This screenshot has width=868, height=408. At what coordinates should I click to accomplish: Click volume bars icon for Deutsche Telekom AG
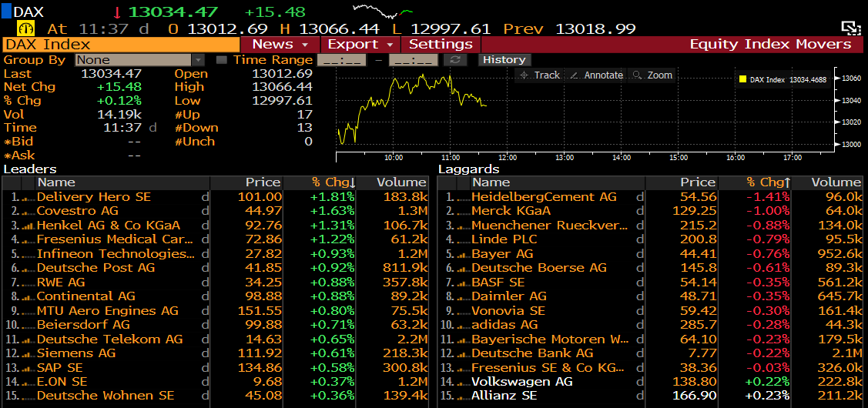point(28,339)
